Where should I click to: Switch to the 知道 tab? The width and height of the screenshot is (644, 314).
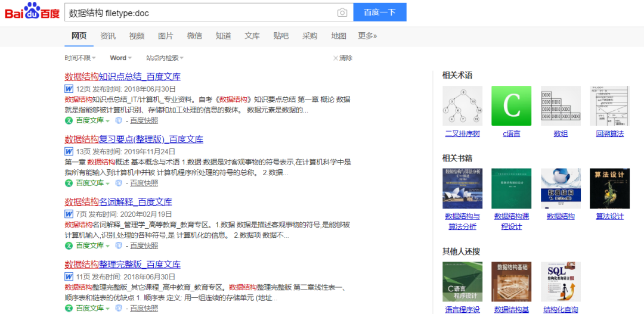pyautogui.click(x=224, y=36)
